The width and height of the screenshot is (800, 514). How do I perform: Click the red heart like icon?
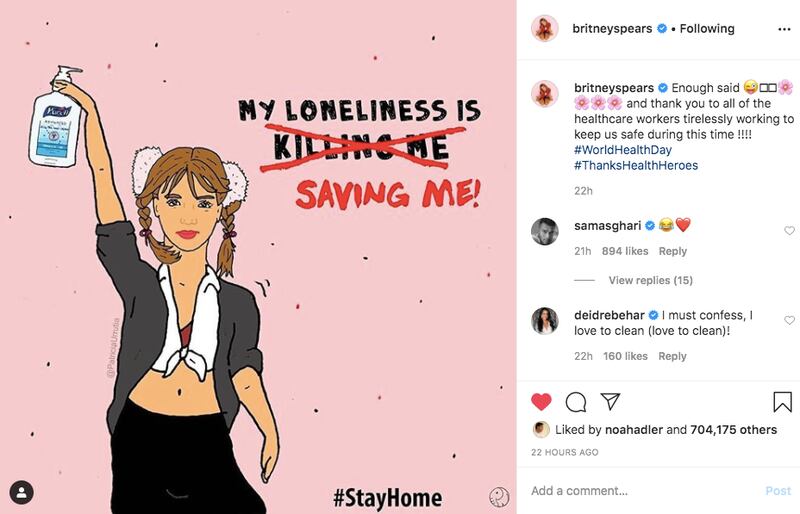coord(541,402)
